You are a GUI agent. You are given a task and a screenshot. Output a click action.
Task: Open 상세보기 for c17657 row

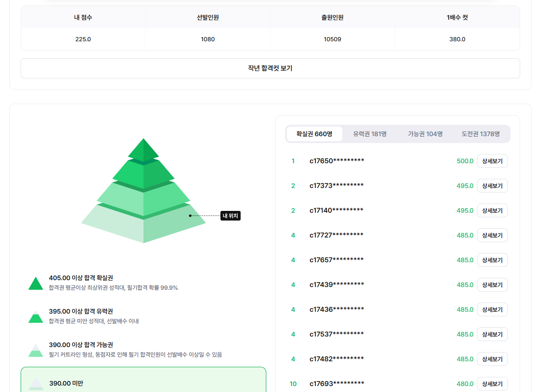[x=492, y=260]
